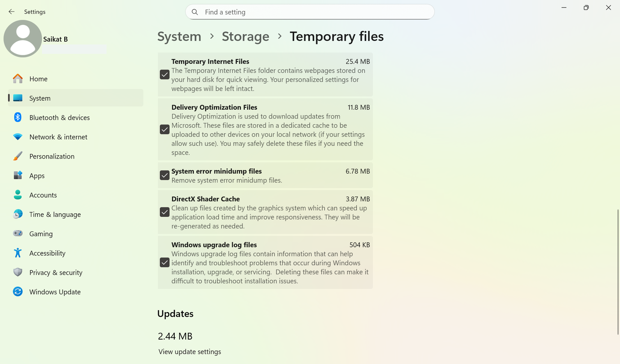This screenshot has height=364, width=620.
Task: Minimize the Settings window
Action: click(x=564, y=8)
